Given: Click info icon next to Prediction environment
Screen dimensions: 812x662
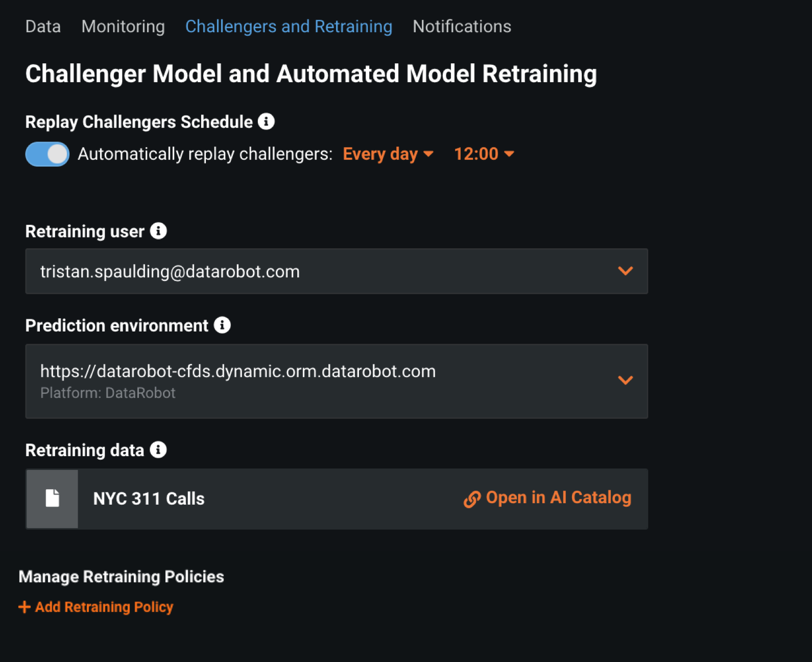Looking at the screenshot, I should pyautogui.click(x=222, y=325).
